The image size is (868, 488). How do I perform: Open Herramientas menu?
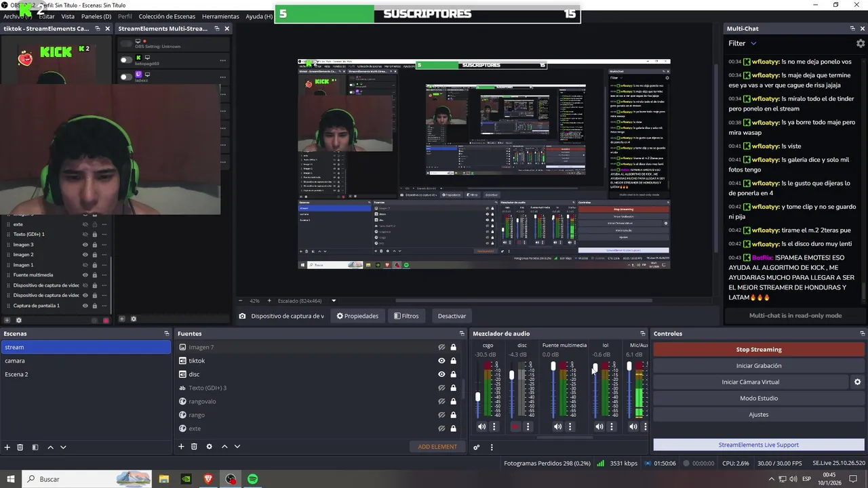click(220, 16)
